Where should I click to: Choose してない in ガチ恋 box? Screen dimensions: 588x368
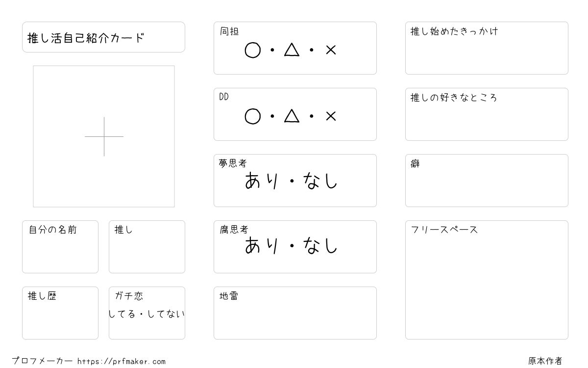point(166,314)
